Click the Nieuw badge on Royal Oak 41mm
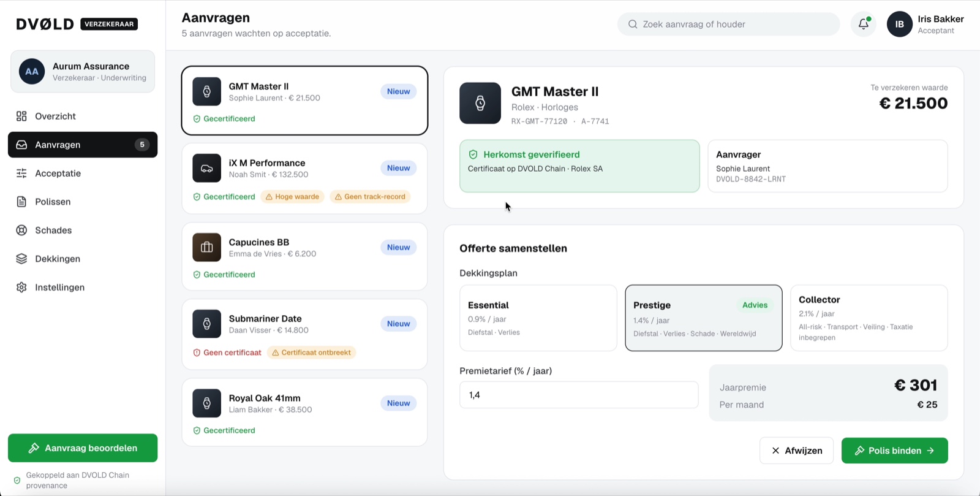The width and height of the screenshot is (980, 496). [399, 403]
